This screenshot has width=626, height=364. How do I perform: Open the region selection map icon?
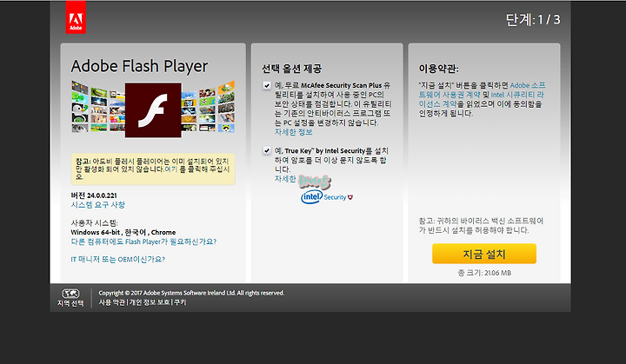coord(70,294)
